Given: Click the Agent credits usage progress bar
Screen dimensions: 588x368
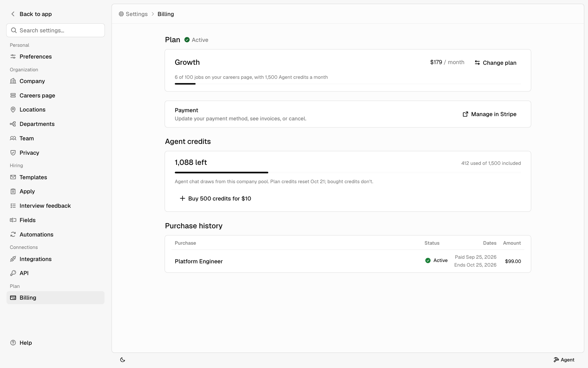Looking at the screenshot, I should (348, 172).
